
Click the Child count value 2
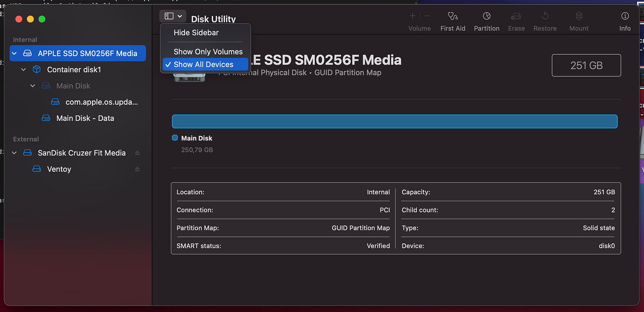coord(613,210)
